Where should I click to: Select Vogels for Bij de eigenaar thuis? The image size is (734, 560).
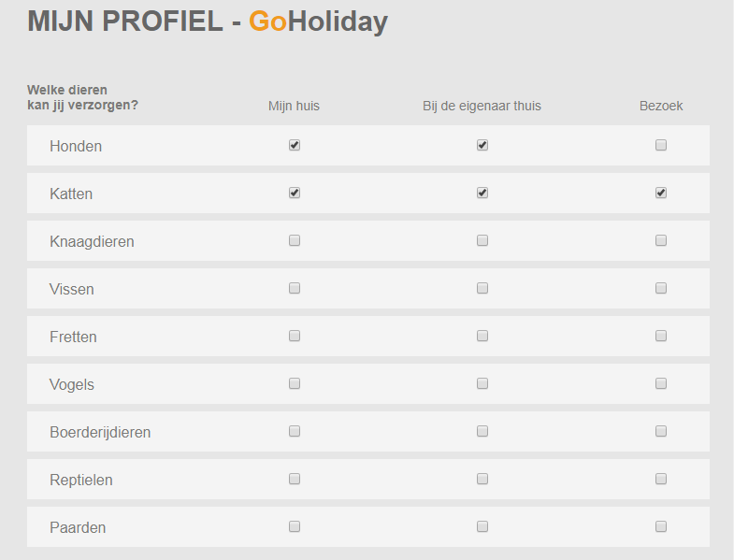[x=482, y=383]
